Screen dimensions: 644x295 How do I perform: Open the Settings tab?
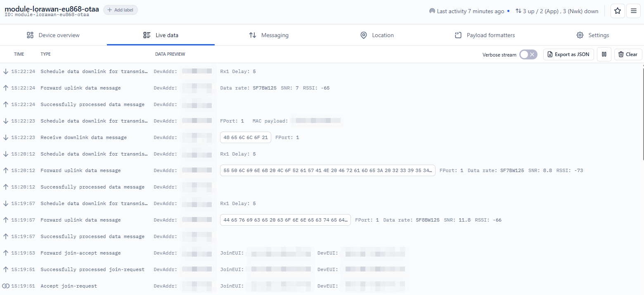click(593, 35)
